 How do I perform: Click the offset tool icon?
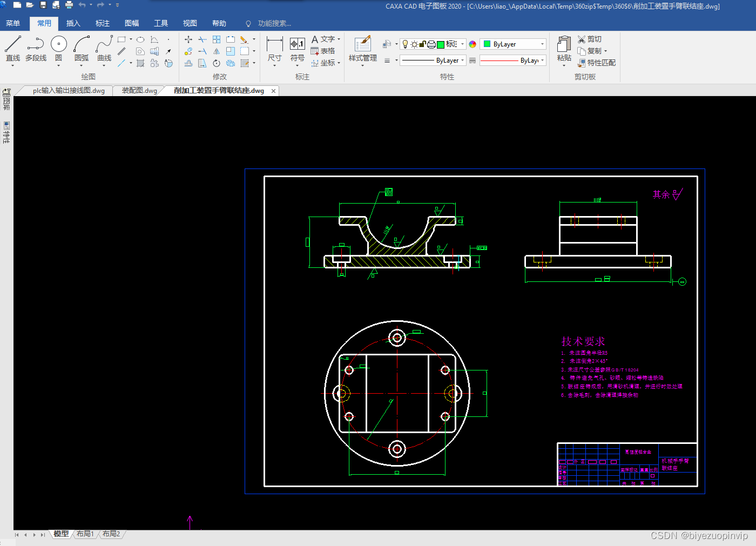(x=188, y=63)
